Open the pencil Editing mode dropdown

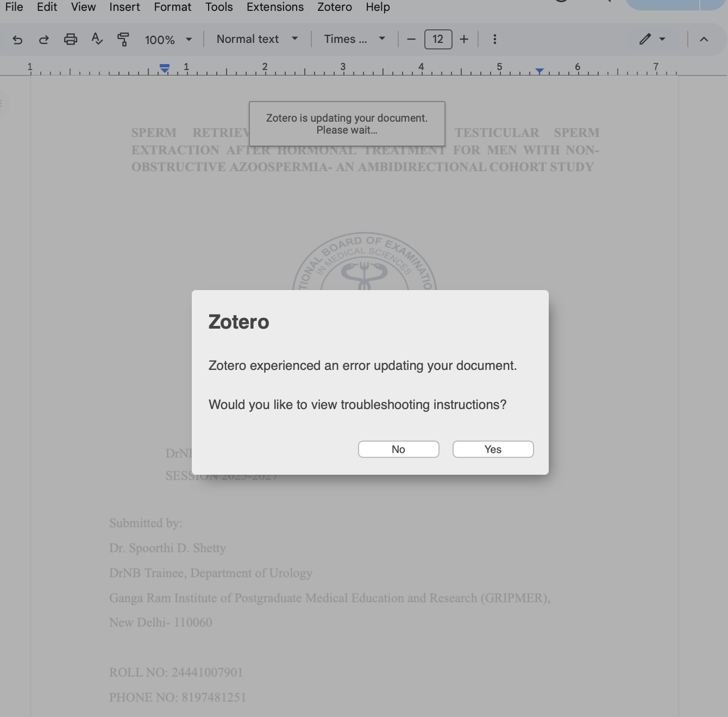[x=652, y=39]
